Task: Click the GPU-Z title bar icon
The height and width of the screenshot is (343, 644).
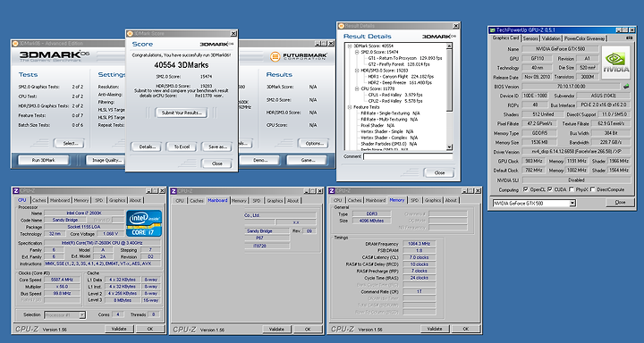Action: tap(493, 30)
